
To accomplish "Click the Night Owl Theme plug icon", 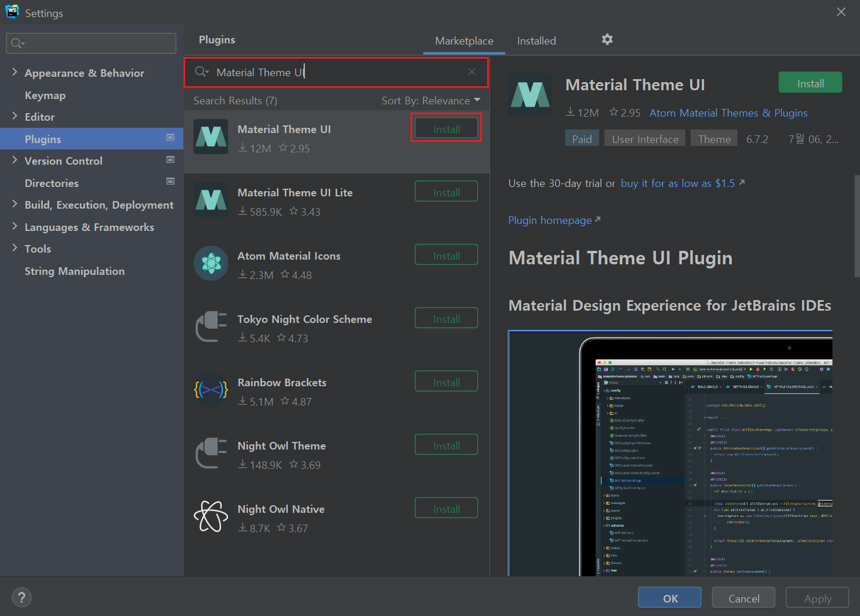I will (x=211, y=453).
